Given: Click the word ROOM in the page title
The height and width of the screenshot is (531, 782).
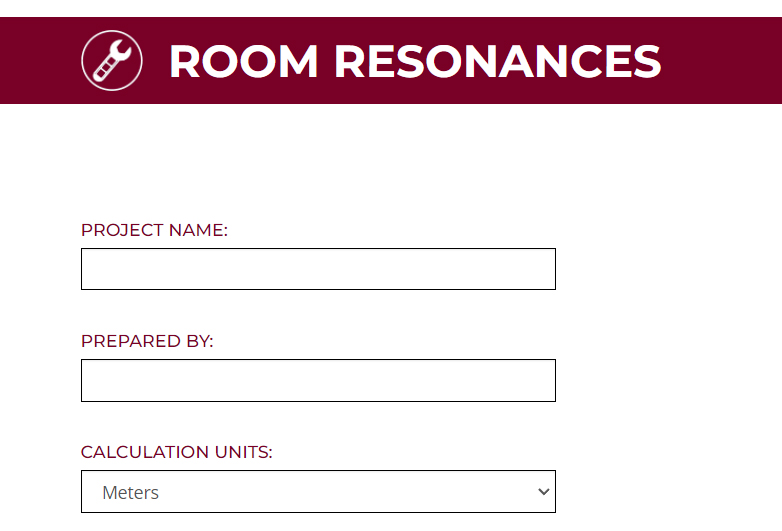Looking at the screenshot, I should 243,61.
